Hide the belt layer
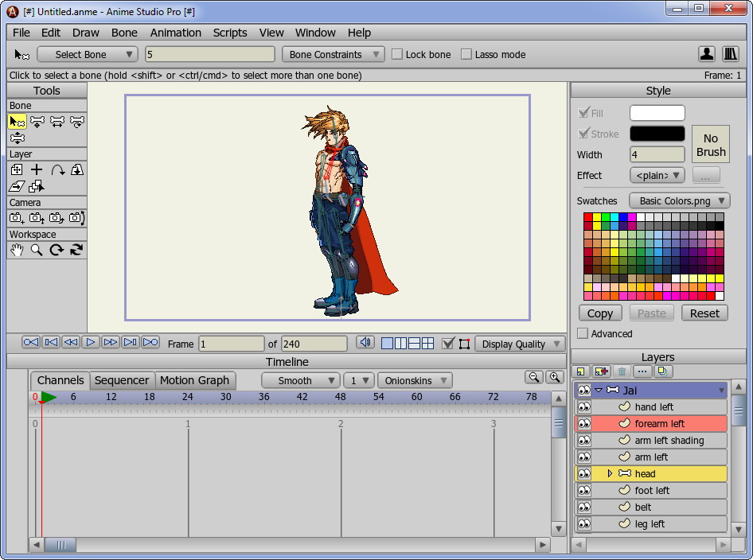Screen dimensions: 753x560 tap(584, 507)
